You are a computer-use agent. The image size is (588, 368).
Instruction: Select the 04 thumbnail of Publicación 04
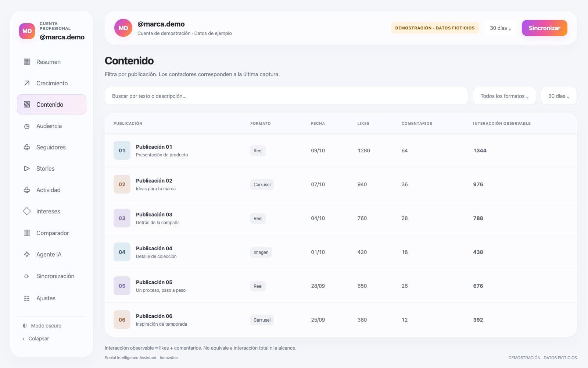pos(122,252)
